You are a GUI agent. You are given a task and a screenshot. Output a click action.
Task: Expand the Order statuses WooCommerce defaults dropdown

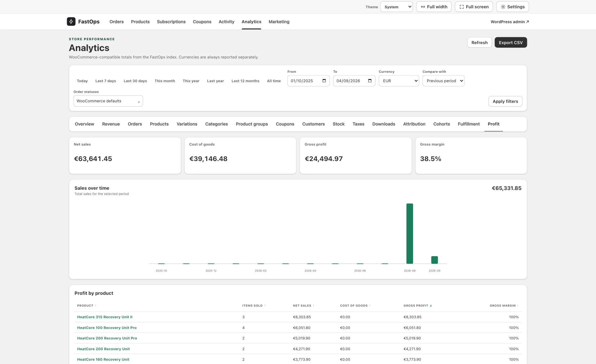pos(108,101)
